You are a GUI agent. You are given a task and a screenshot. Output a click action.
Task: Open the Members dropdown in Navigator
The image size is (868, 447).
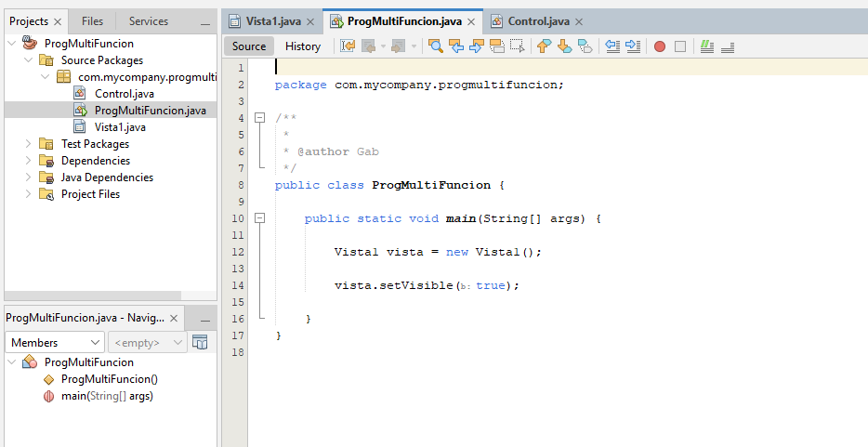(x=55, y=342)
